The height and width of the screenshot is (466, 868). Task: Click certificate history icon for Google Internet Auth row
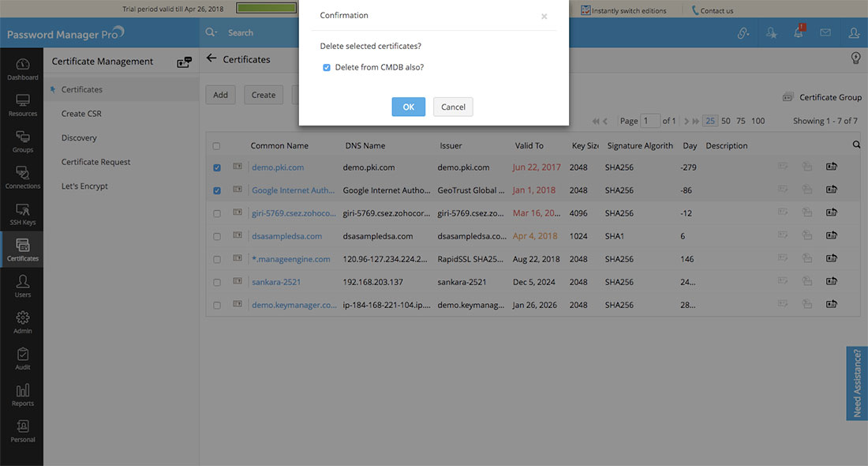click(x=832, y=190)
